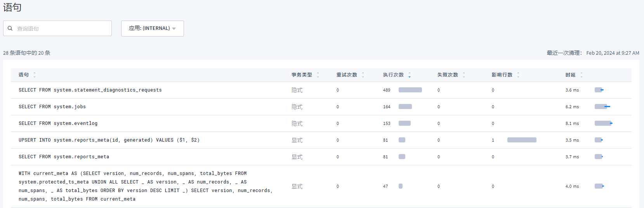The height and width of the screenshot is (208, 644).
Task: Sort by 执行次数 column arrows
Action: (x=410, y=75)
